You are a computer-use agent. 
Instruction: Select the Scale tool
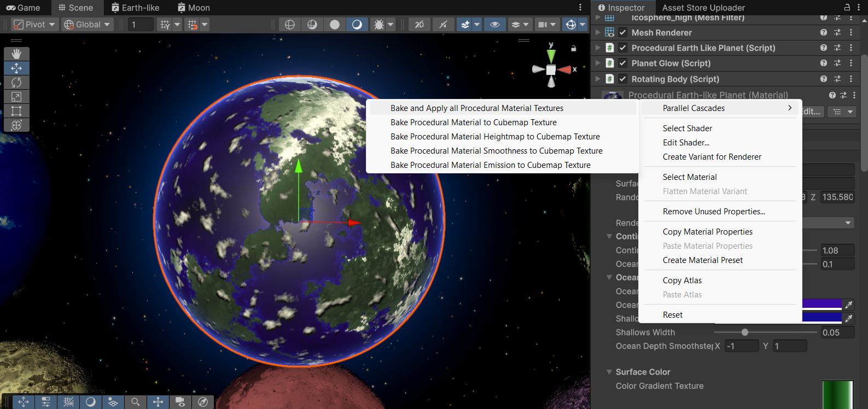(x=16, y=97)
